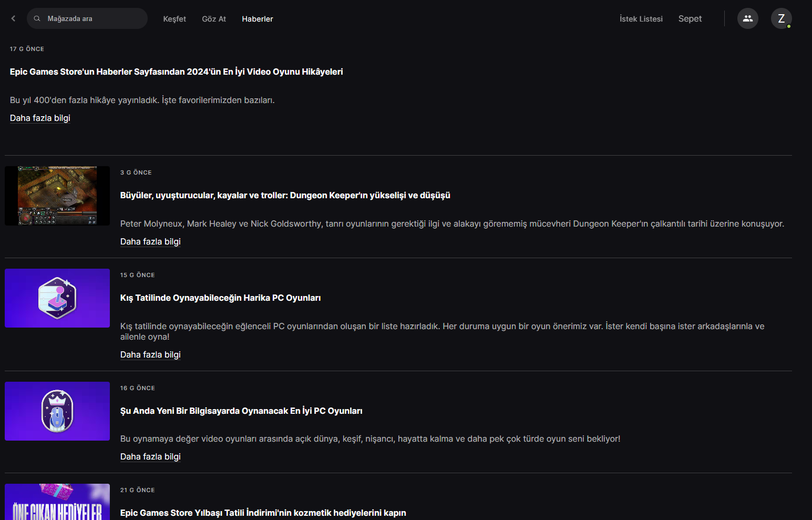The height and width of the screenshot is (520, 812).
Task: Open the Dungeon Keeper article headline
Action: click(x=285, y=195)
